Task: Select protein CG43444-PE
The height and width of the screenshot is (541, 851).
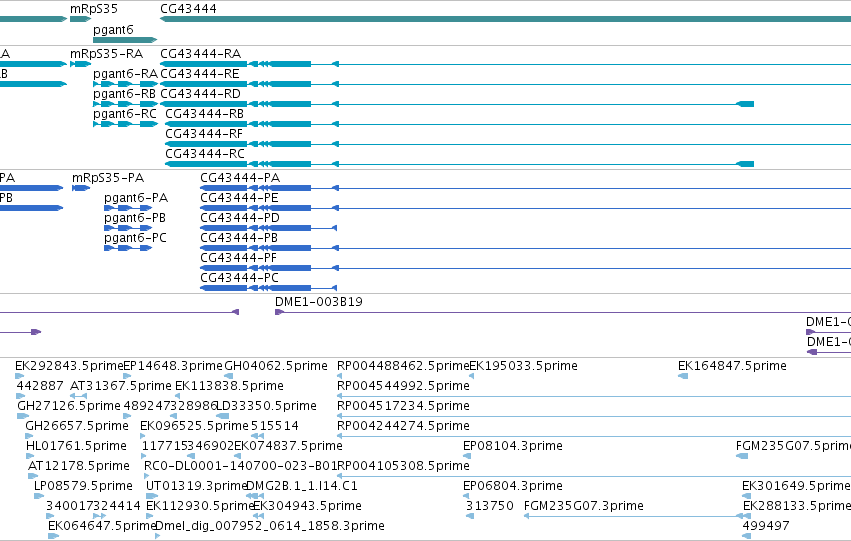Action: (239, 198)
